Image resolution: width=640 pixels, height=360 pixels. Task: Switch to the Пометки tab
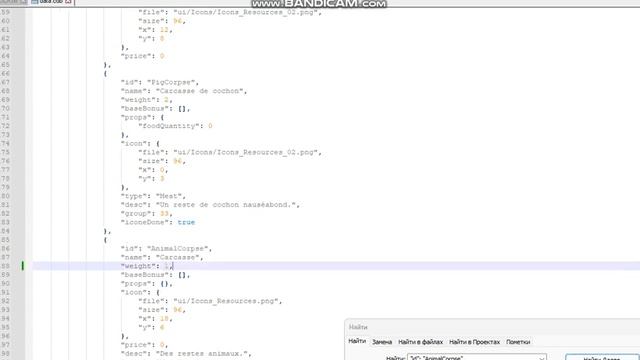click(x=518, y=342)
